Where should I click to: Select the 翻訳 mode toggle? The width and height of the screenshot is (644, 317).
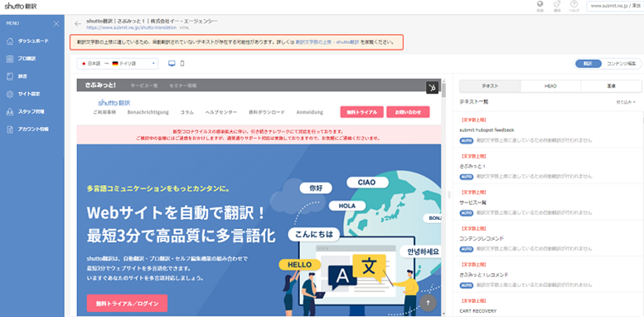tap(588, 64)
